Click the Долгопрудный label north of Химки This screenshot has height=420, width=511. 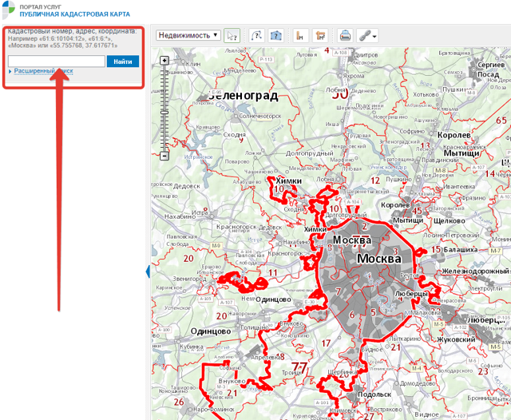pos(309,153)
